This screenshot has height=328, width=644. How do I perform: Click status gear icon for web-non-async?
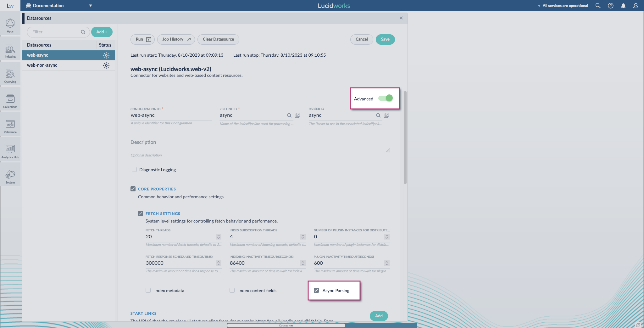pyautogui.click(x=106, y=65)
